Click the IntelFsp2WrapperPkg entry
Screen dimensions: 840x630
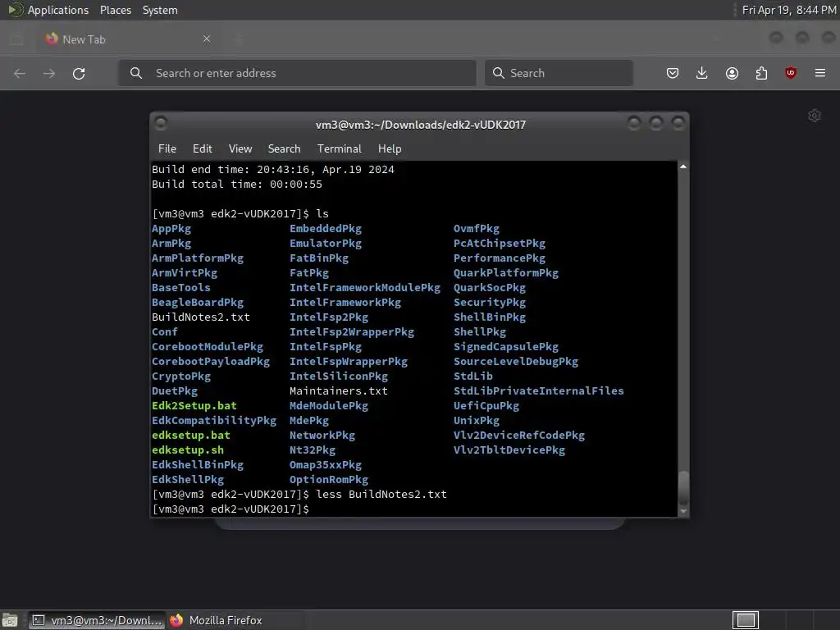pyautogui.click(x=351, y=332)
